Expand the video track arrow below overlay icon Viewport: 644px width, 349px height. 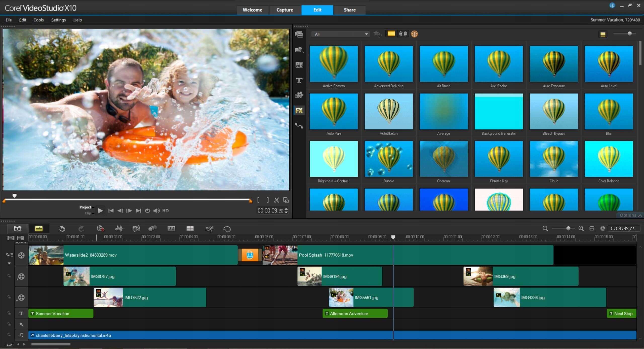pyautogui.click(x=9, y=263)
